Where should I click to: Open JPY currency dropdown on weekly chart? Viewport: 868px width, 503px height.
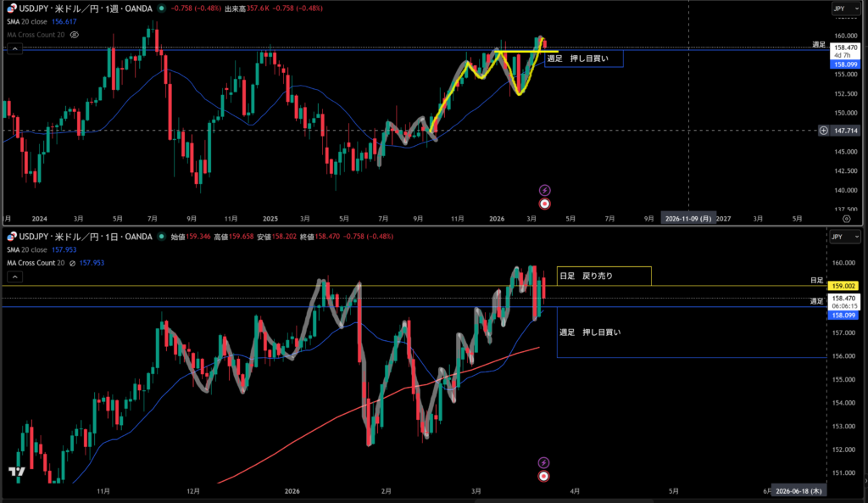pyautogui.click(x=845, y=8)
